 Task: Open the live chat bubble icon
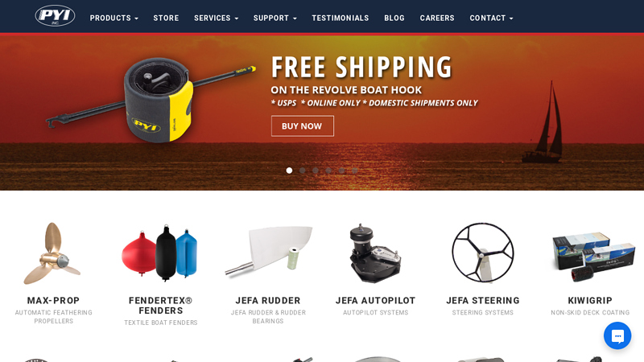point(617,335)
